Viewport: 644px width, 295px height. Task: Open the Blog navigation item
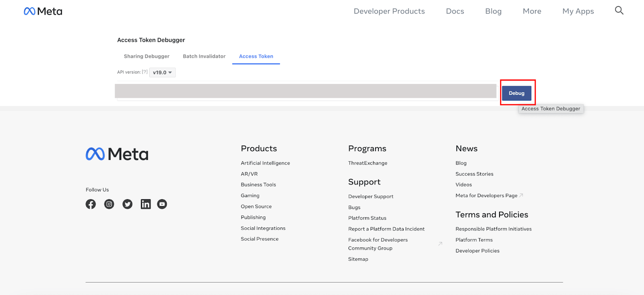493,11
